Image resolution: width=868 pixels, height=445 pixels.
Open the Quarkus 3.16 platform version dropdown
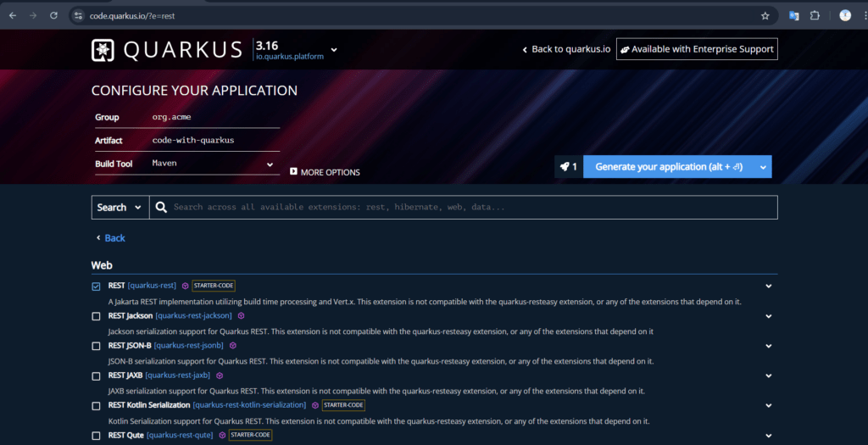pos(334,50)
